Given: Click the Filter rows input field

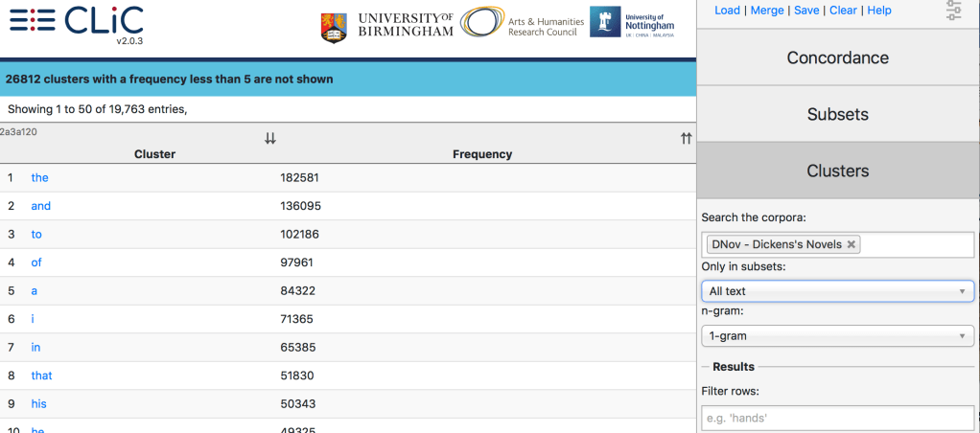Looking at the screenshot, I should pyautogui.click(x=838, y=419).
